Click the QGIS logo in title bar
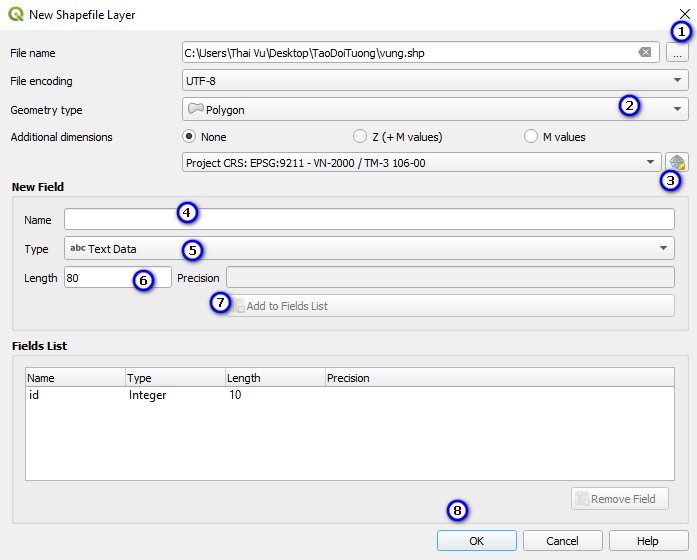This screenshot has width=697, height=560. click(x=16, y=14)
